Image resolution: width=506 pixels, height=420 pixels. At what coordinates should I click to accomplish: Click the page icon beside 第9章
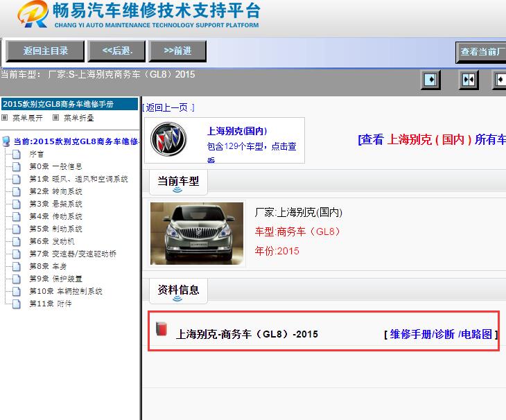pyautogui.click(x=17, y=279)
